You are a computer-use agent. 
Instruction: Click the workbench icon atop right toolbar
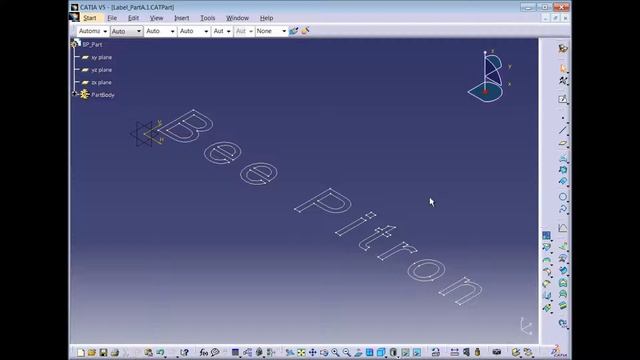[563, 48]
